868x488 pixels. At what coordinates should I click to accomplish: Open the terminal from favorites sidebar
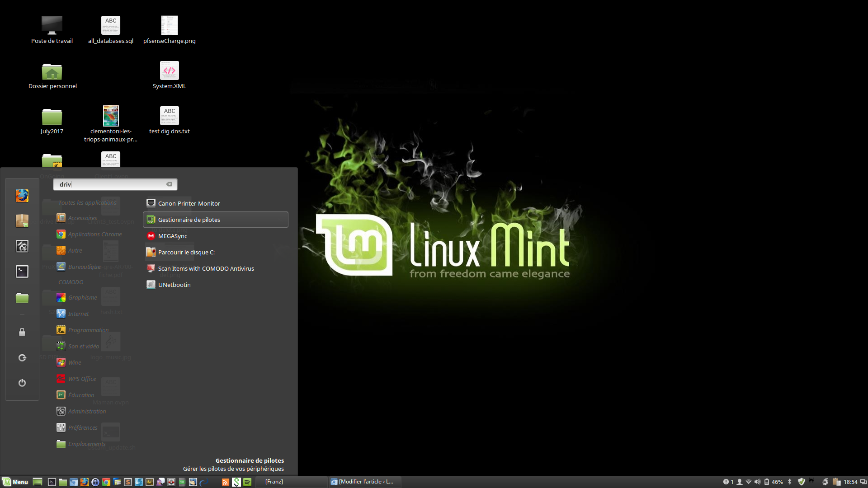(x=22, y=271)
